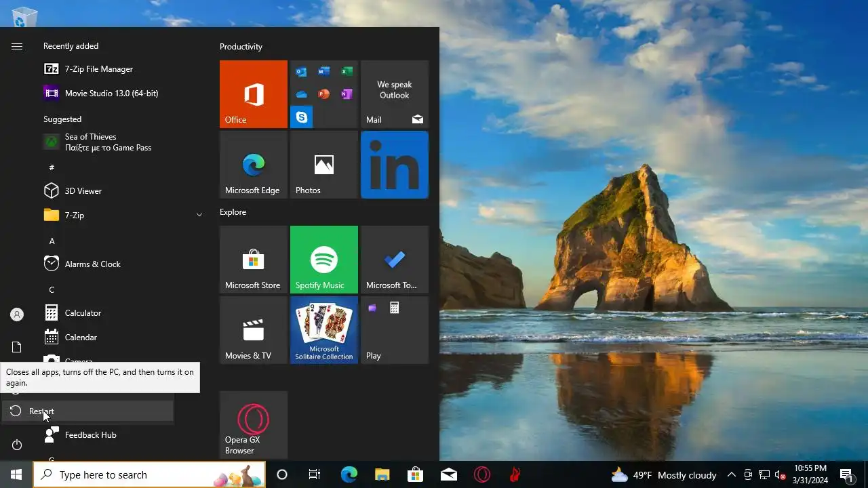Image resolution: width=868 pixels, height=488 pixels.
Task: Open network icon in system tray
Action: coord(764,475)
